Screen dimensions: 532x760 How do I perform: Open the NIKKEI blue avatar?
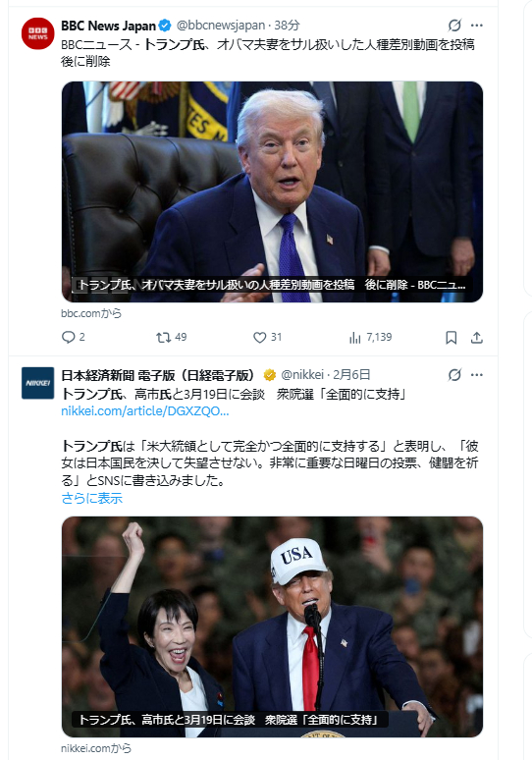(38, 383)
